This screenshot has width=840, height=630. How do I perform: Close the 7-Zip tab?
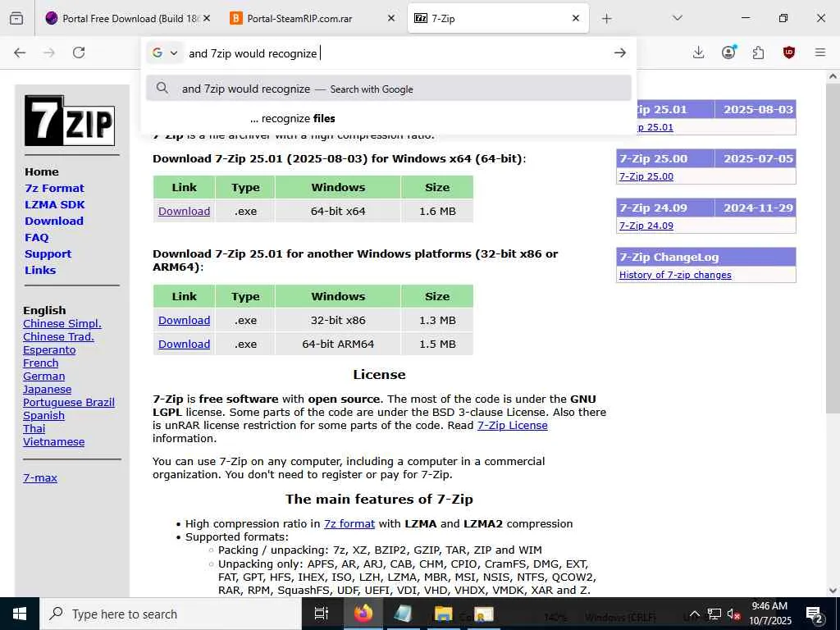pyautogui.click(x=576, y=18)
